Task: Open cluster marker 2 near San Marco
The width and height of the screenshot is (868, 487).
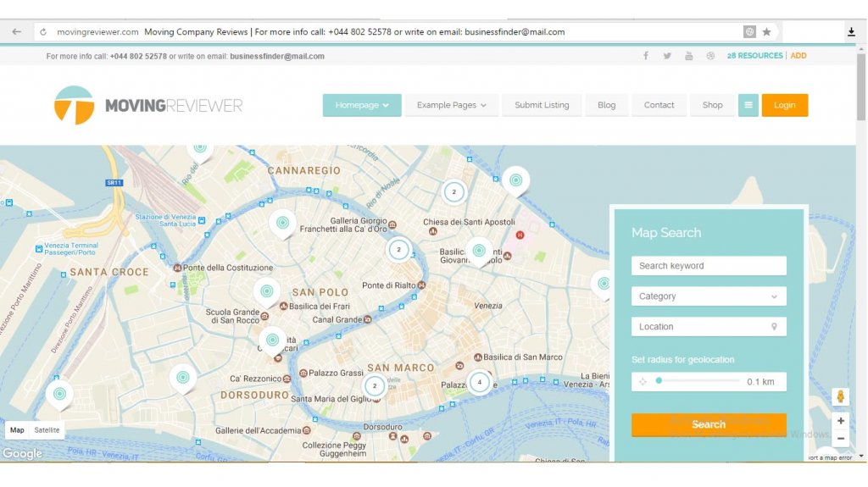Action: pyautogui.click(x=374, y=385)
